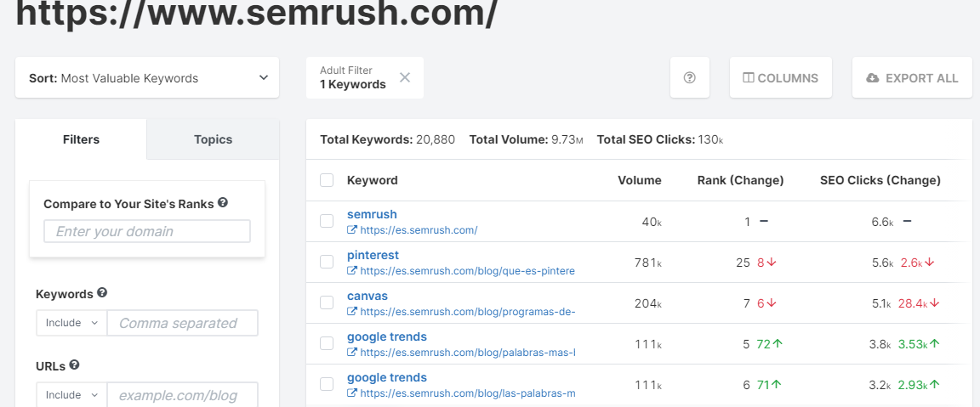980x407 pixels.
Task: Sort by the Rank (Change) column header
Action: coord(741,180)
